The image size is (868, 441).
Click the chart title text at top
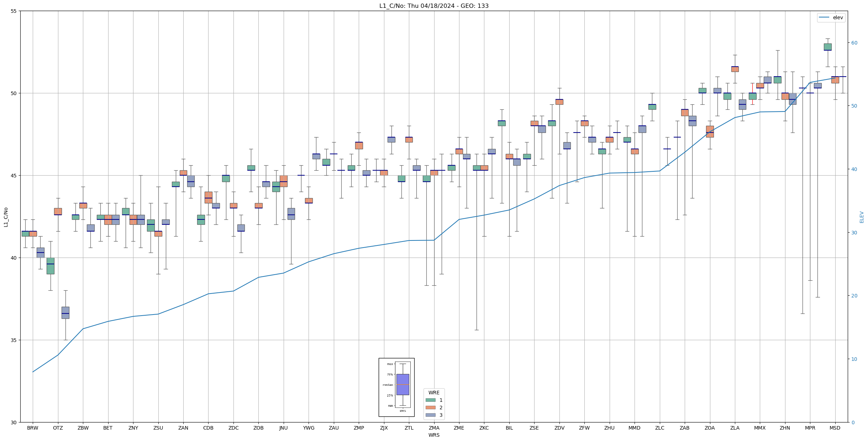pyautogui.click(x=434, y=6)
